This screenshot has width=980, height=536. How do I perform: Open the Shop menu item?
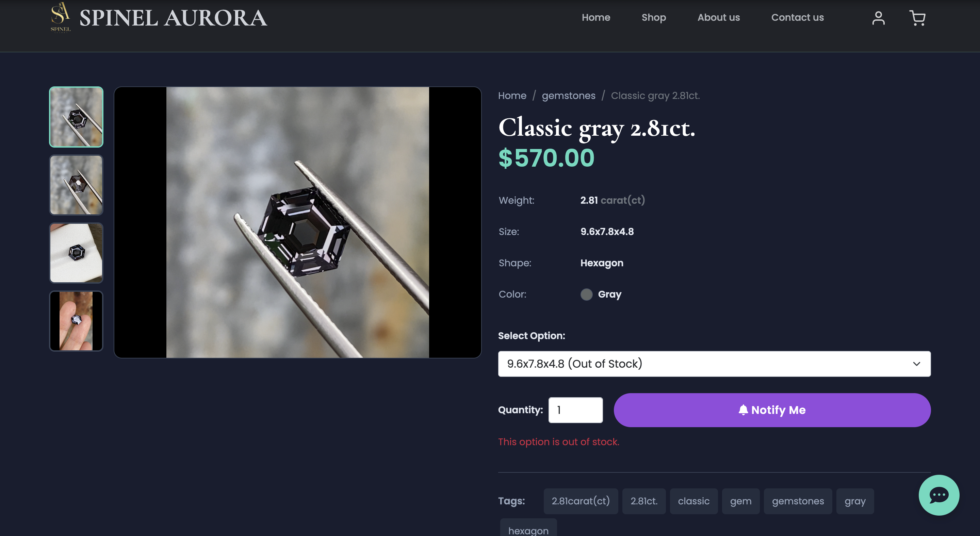point(654,17)
